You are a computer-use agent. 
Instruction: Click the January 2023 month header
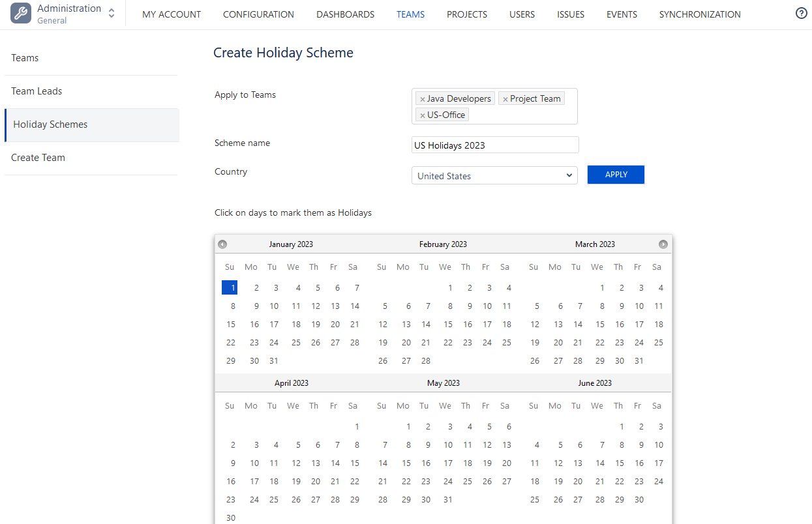[291, 244]
